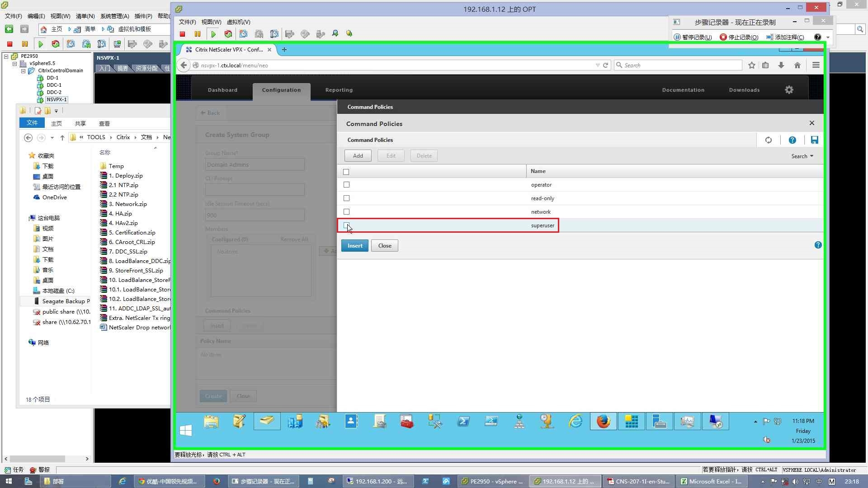Show hidden tray icons in guest taskbar
The width and height of the screenshot is (868, 488).
pos(755,422)
